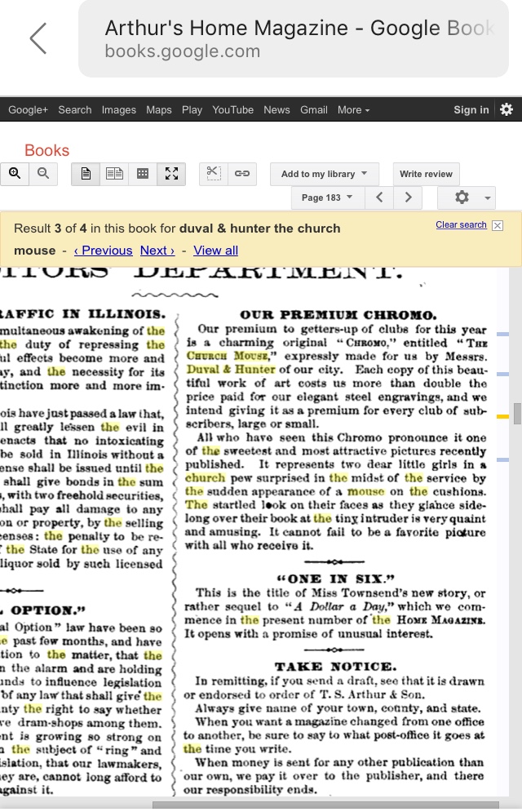Screen dimensions: 522x812
Task: Toggle full screen view
Action: (171, 174)
